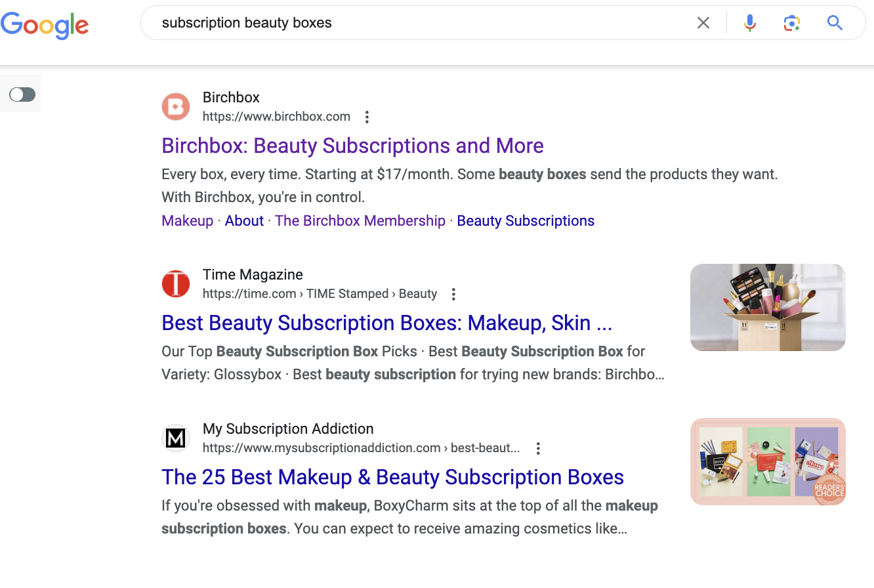Open three-dot menu beside birchbox.com URL
Screen dimensions: 874x588
tap(367, 117)
